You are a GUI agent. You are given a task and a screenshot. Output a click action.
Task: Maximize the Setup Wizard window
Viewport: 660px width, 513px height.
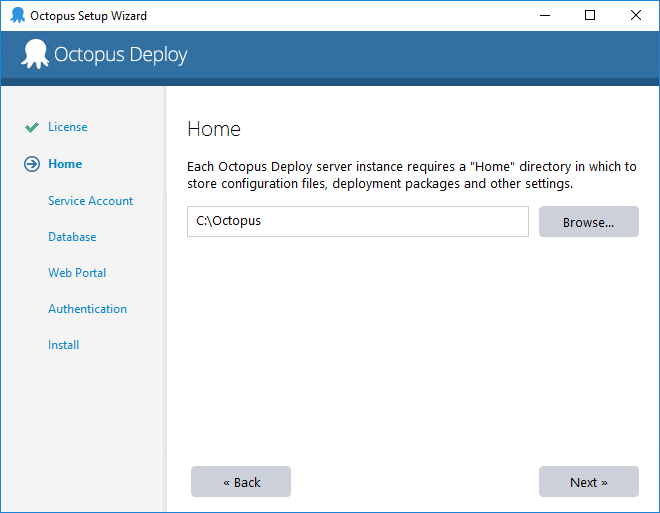point(590,16)
